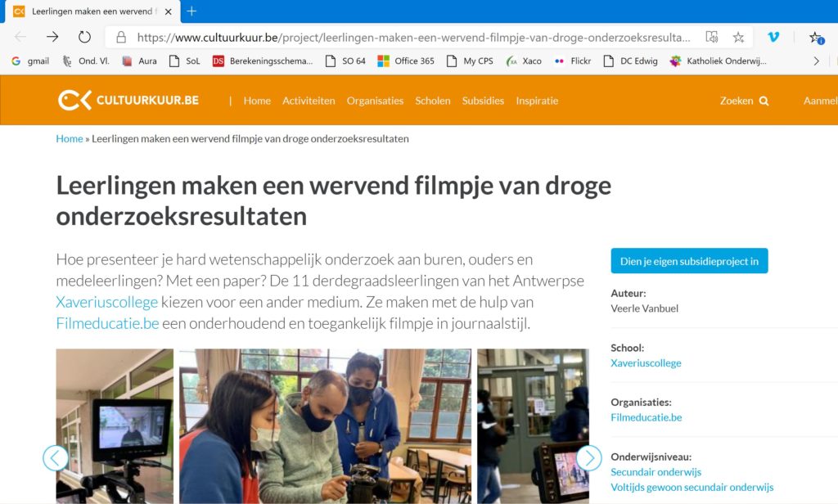Image resolution: width=838 pixels, height=504 pixels.
Task: Click the center carousel photo of students
Action: pyautogui.click(x=325, y=425)
